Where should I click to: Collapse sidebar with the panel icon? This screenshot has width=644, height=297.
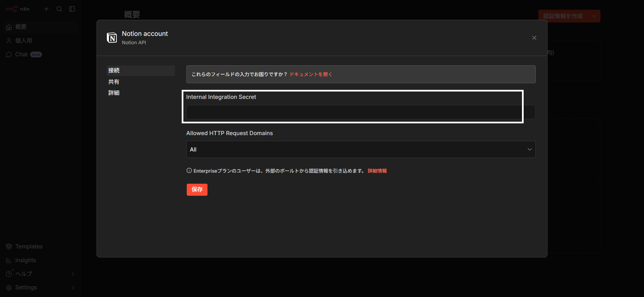tap(72, 9)
